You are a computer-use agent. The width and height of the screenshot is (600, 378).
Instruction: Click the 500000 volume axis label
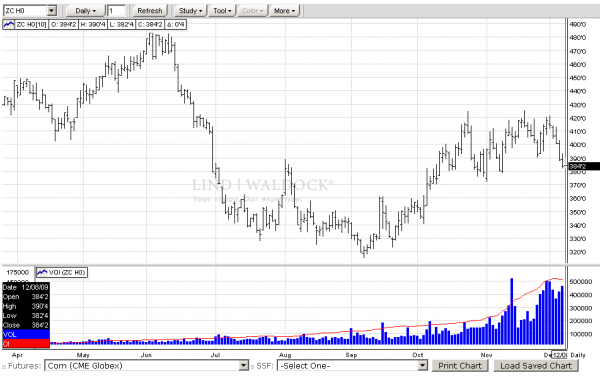(581, 282)
